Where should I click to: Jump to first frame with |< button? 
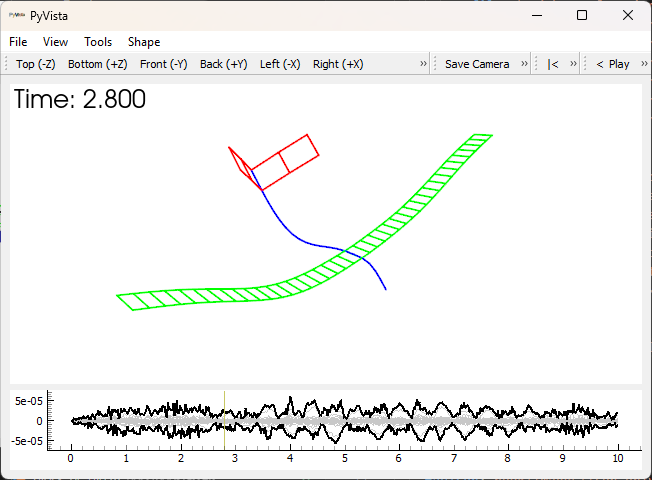click(x=553, y=64)
